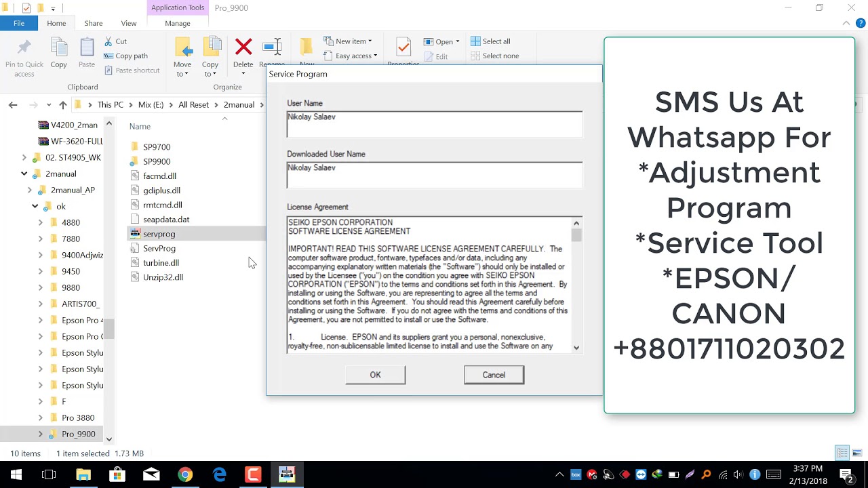The image size is (868, 488).
Task: Collapse the ok folder in tree
Action: 35,206
